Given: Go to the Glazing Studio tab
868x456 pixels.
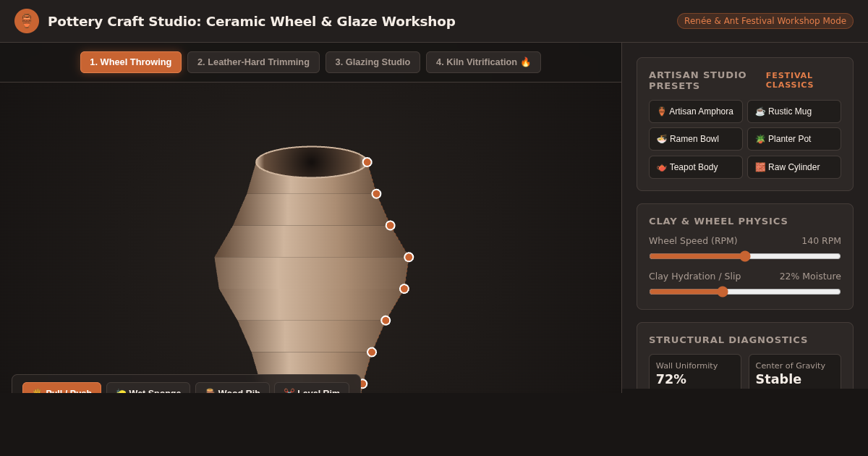Looking at the screenshot, I should pyautogui.click(x=373, y=62).
